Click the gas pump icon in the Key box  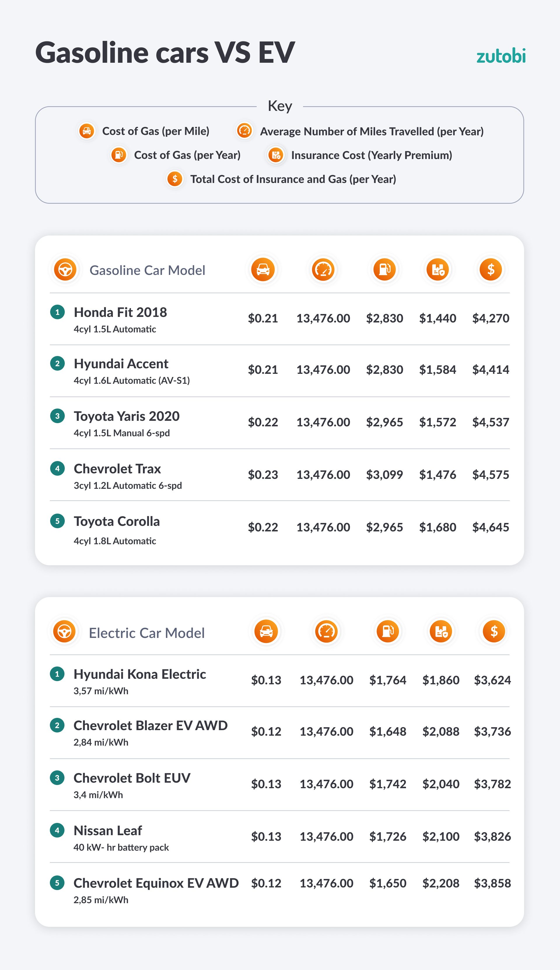point(119,155)
